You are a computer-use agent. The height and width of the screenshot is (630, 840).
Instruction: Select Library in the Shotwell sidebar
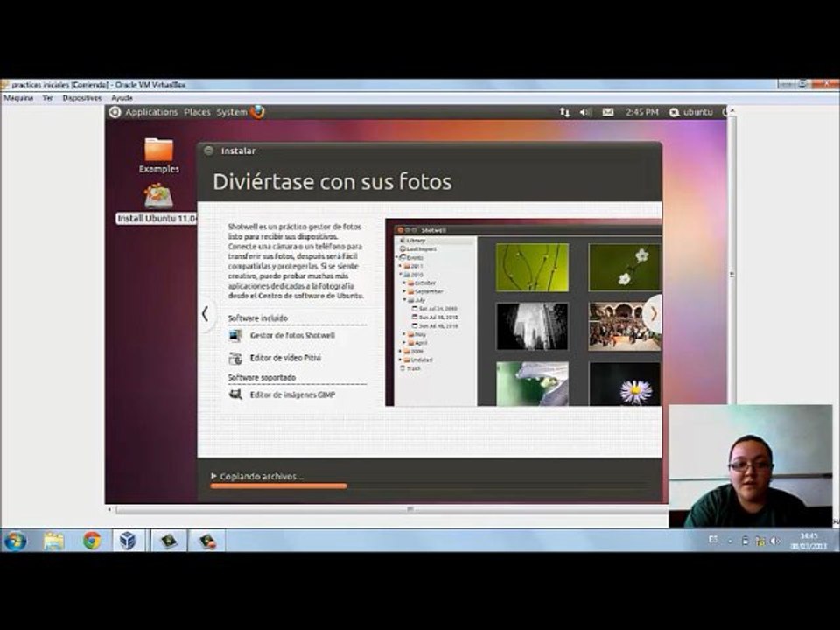coord(415,241)
